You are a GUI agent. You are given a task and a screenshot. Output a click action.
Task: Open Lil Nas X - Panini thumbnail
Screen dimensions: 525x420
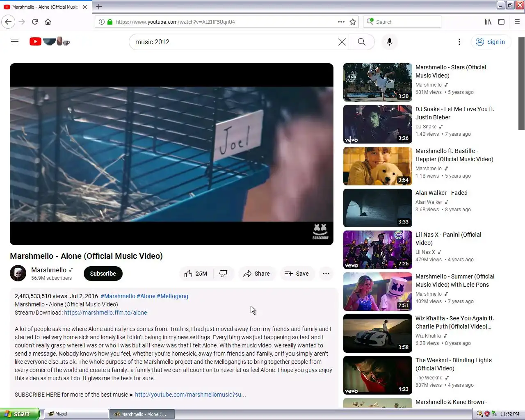[378, 250]
